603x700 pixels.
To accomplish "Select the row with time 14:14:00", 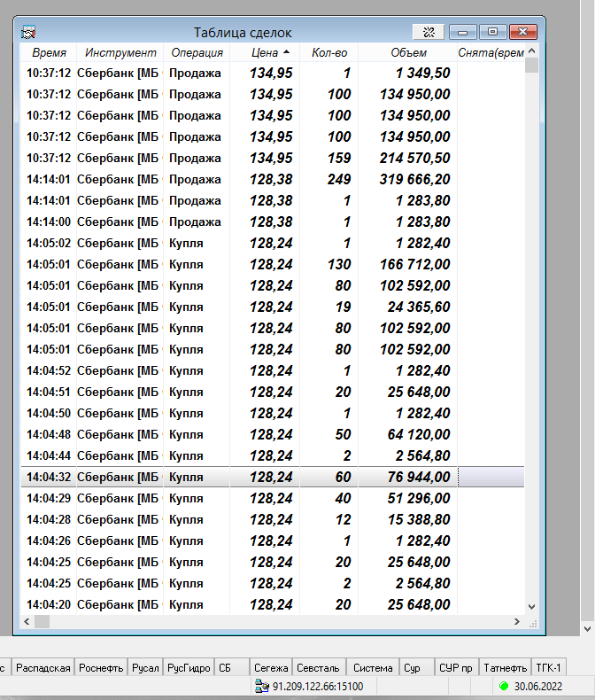I will pyautogui.click(x=273, y=222).
